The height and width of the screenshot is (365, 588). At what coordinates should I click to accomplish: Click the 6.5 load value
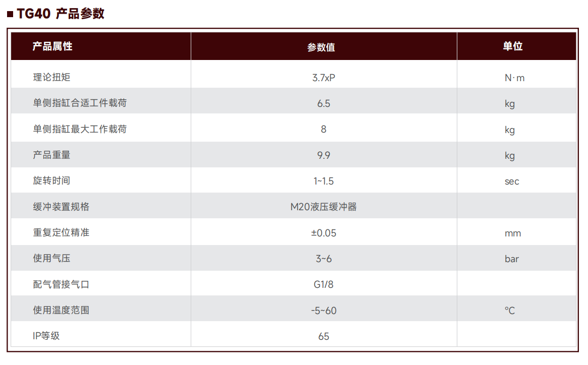[324, 103]
